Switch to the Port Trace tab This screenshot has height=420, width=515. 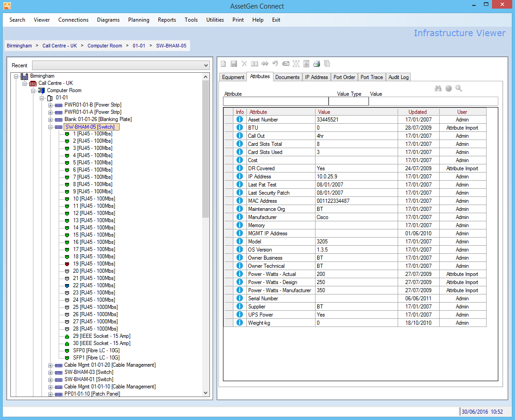pos(371,77)
